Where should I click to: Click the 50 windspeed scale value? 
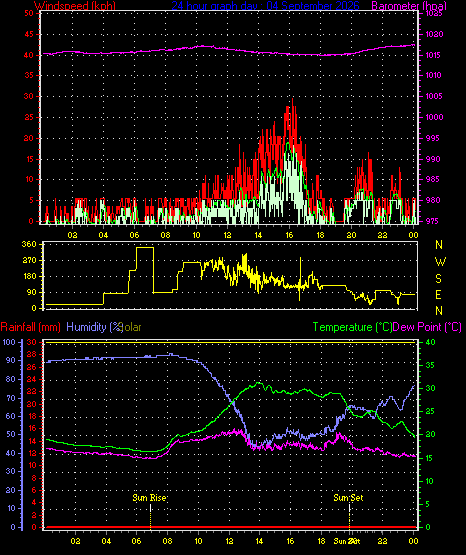(x=29, y=13)
